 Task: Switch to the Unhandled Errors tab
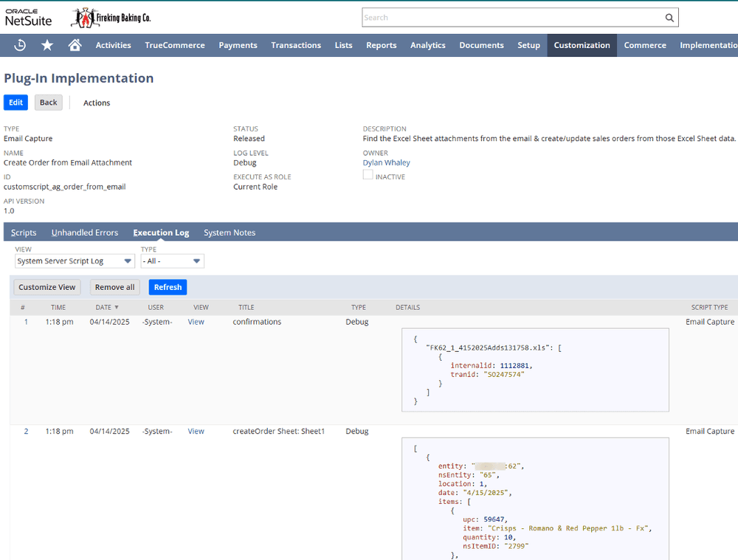click(x=84, y=232)
